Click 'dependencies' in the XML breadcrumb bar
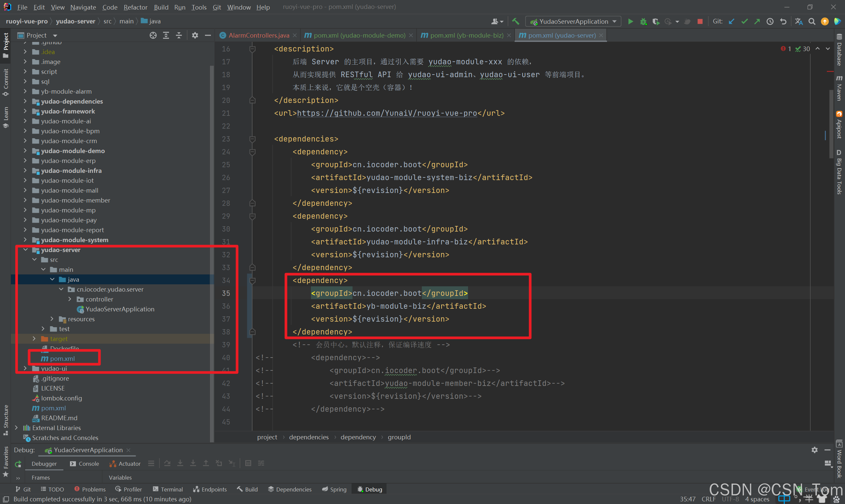Image resolution: width=845 pixels, height=504 pixels. 309,437
